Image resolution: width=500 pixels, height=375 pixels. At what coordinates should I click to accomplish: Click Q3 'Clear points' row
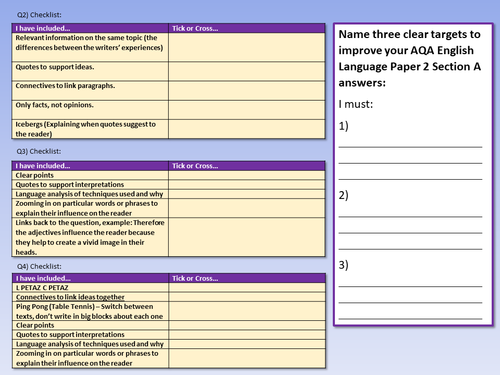pos(168,175)
